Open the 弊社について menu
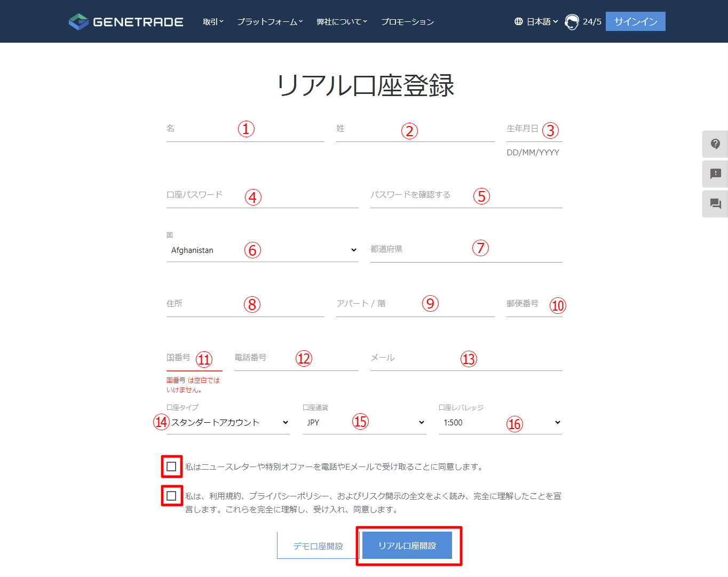728x577 pixels. pos(342,22)
